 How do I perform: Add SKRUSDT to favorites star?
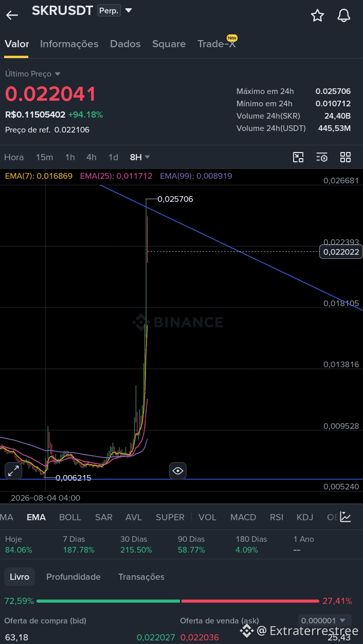click(x=317, y=15)
